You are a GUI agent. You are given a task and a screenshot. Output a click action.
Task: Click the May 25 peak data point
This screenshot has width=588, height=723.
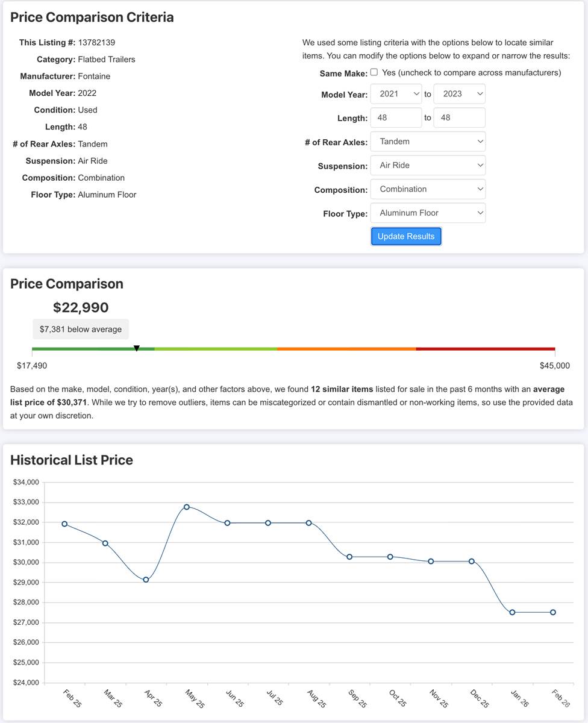187,507
